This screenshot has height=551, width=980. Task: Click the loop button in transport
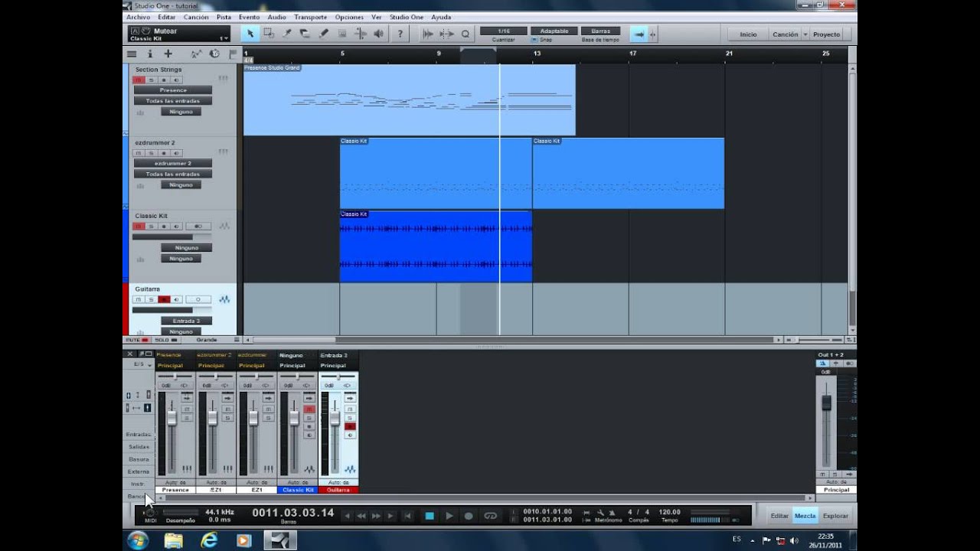[491, 516]
